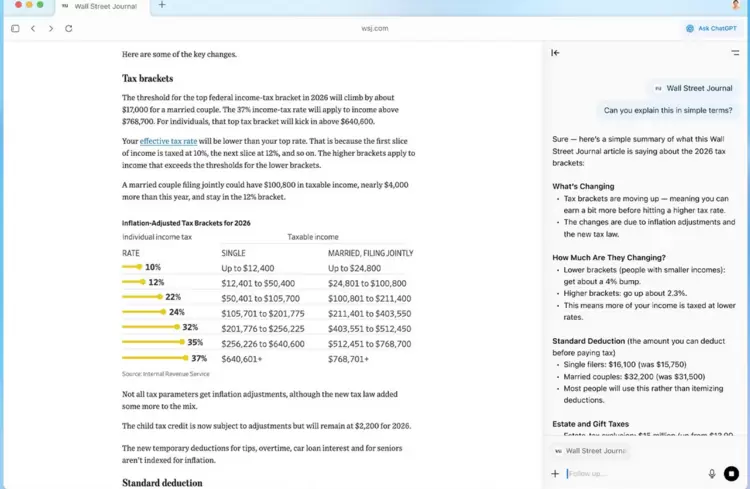Open the chat panel options menu

pos(735,53)
